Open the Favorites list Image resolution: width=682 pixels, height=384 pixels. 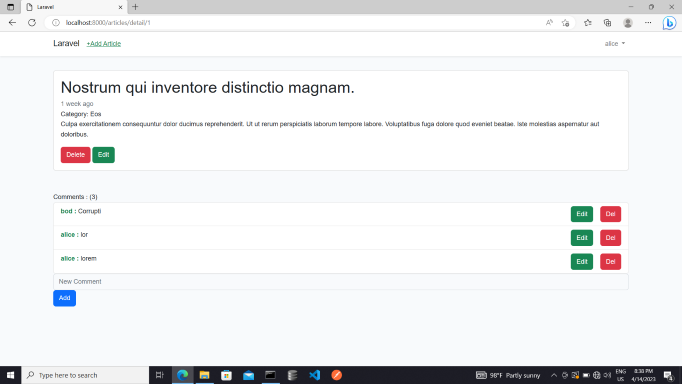tap(588, 23)
